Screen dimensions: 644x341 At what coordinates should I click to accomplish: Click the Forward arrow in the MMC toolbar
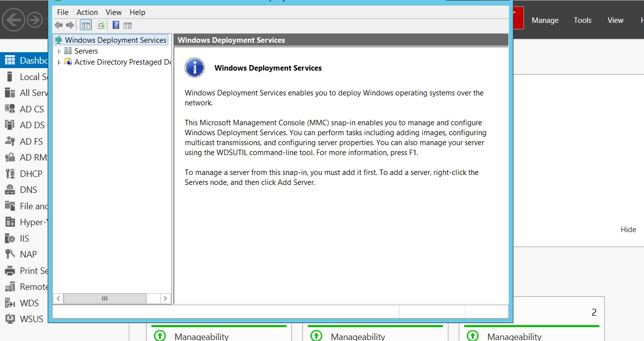coord(70,25)
